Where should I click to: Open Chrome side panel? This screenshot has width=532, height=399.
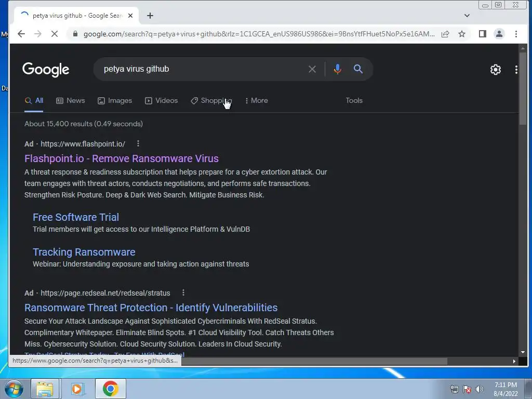483,34
